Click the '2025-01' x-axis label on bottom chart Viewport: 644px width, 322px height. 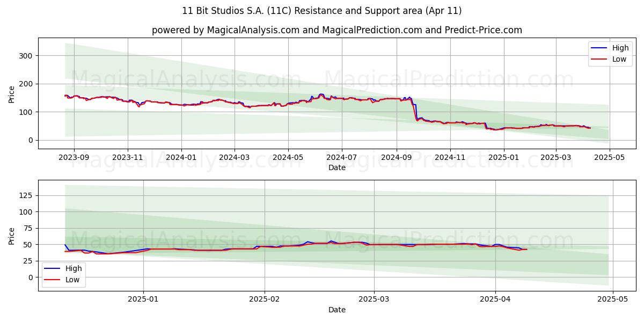point(143,299)
